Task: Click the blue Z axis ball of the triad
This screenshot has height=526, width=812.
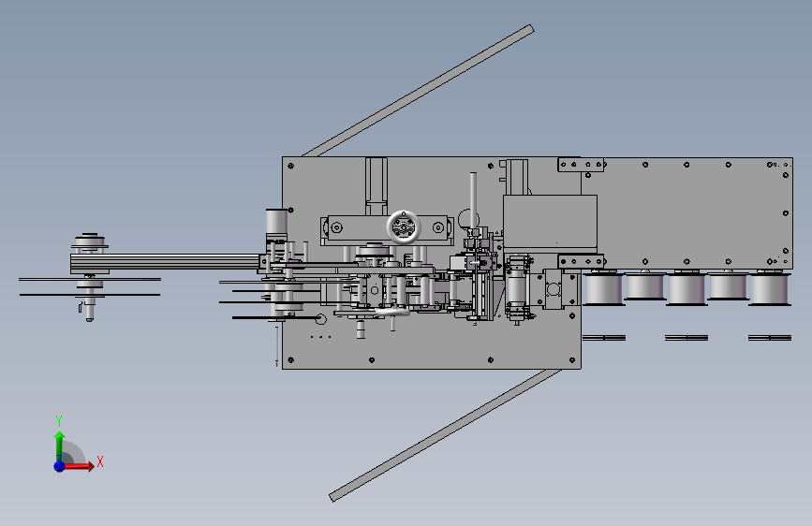Action: coord(60,466)
